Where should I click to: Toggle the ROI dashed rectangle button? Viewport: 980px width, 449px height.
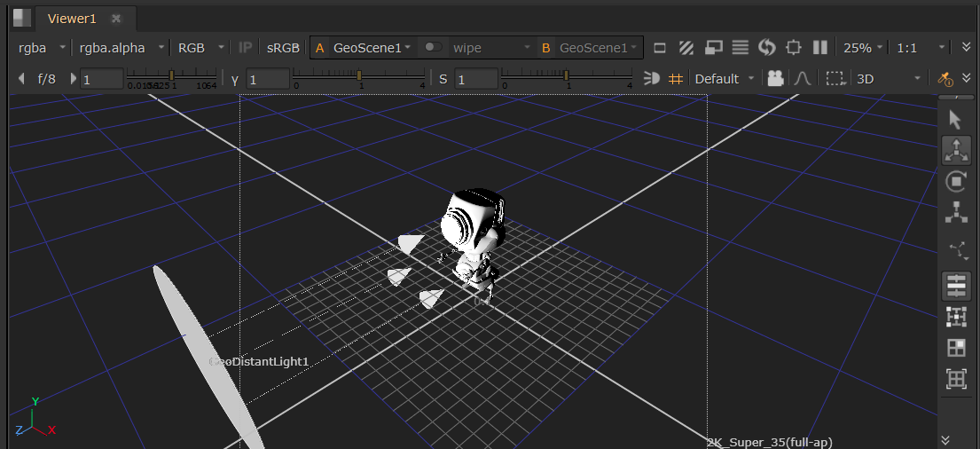835,79
